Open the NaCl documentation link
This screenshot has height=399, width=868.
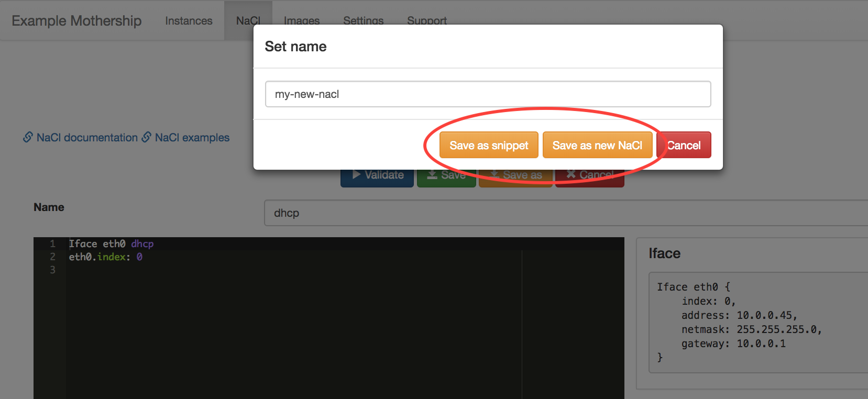pyautogui.click(x=87, y=138)
